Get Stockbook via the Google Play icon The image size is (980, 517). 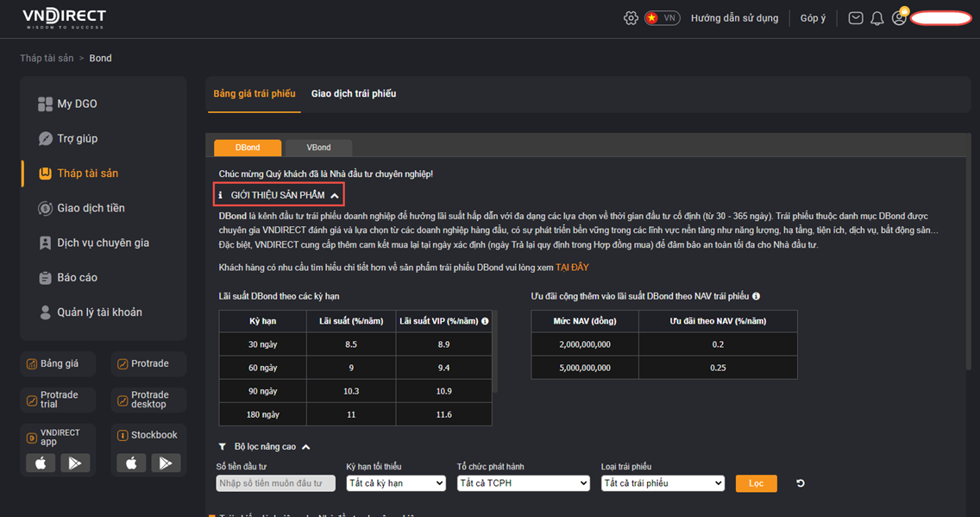pyautogui.click(x=166, y=463)
